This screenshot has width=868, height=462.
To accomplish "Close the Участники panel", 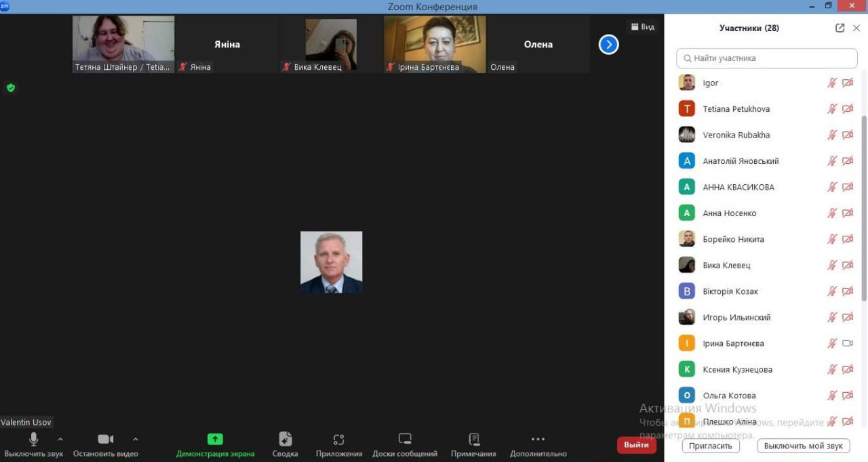I will 856,28.
